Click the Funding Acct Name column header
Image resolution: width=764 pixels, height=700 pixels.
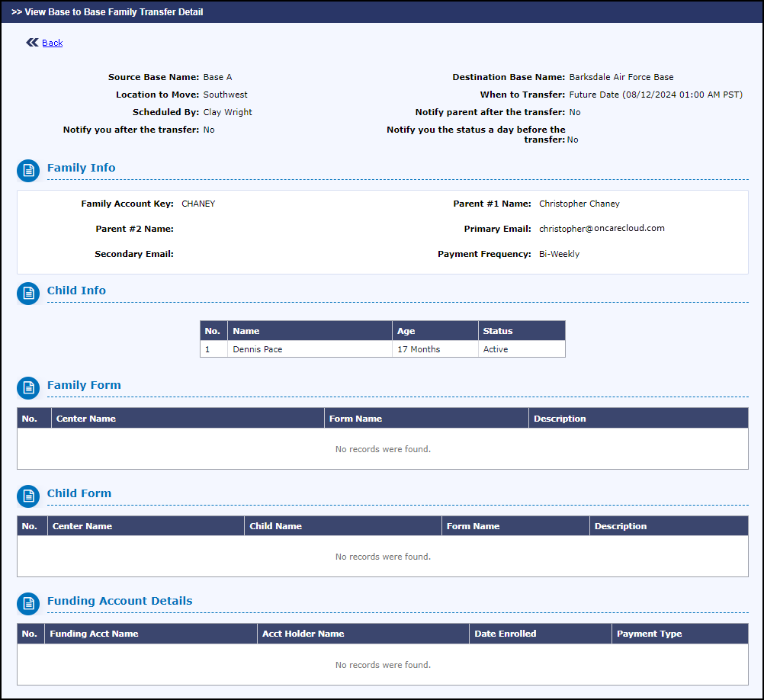coord(150,634)
